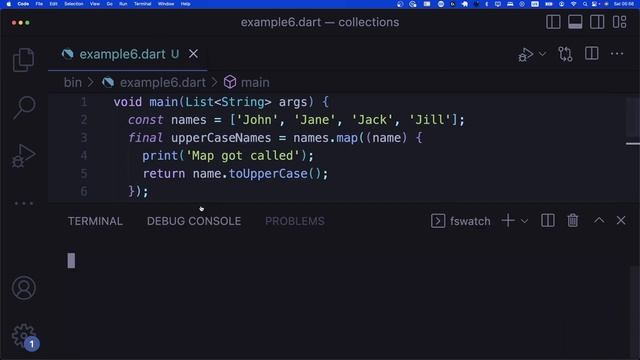Open the run options dropdown arrow
Screen dimensions: 640x360
[542, 54]
